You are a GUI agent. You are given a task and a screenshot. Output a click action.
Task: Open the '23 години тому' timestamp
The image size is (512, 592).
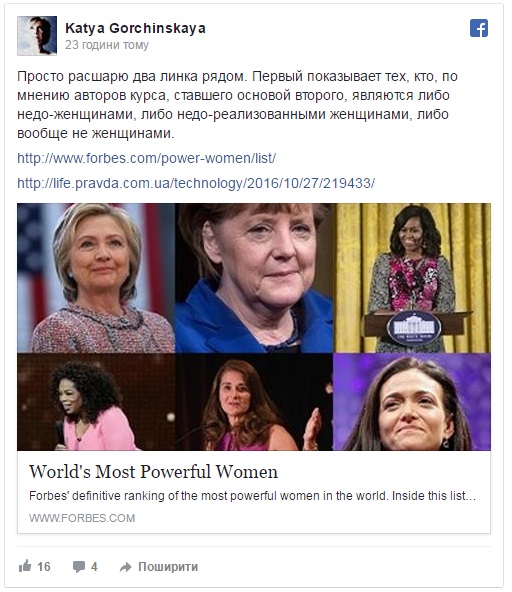pyautogui.click(x=107, y=45)
